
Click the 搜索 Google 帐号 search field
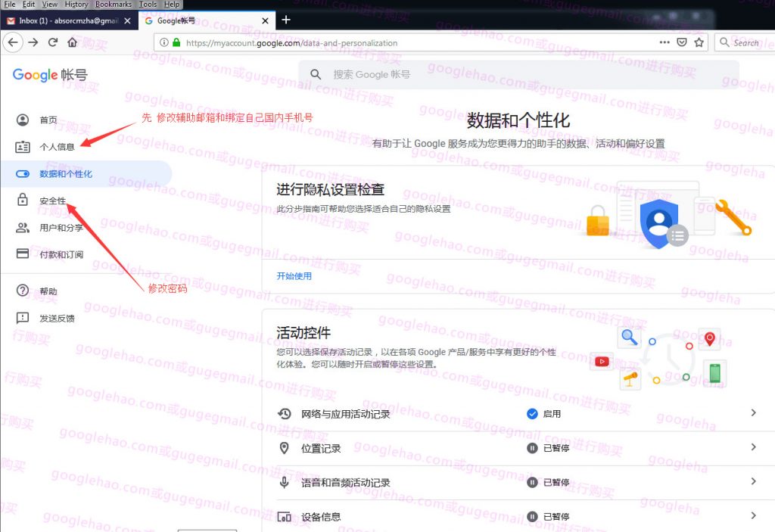click(x=519, y=75)
